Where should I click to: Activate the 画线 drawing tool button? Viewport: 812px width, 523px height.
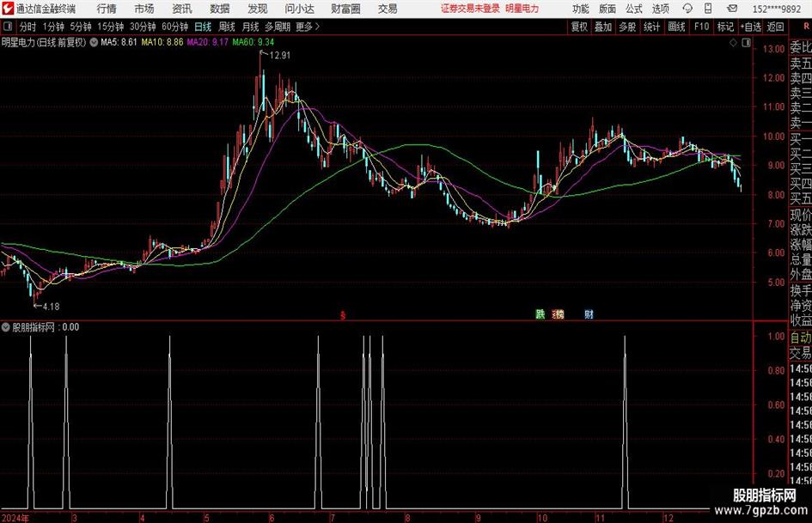(676, 27)
